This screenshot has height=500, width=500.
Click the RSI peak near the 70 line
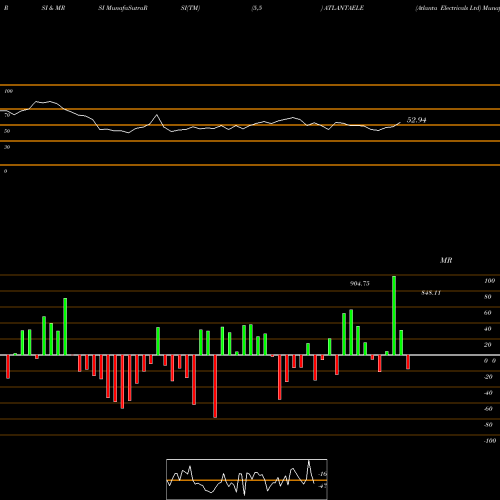157,115
